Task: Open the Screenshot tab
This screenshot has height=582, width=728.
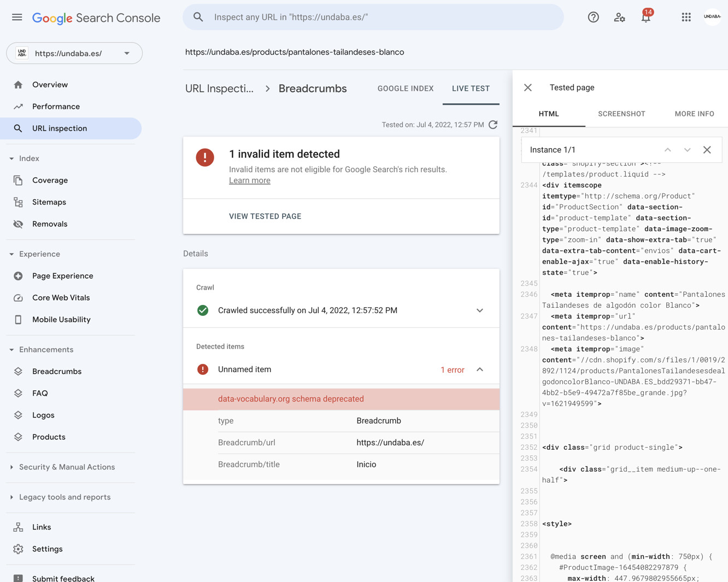Action: click(x=621, y=114)
